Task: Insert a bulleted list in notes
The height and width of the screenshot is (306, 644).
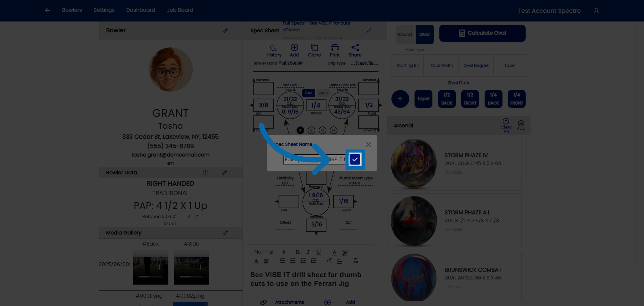Action: [293, 261]
